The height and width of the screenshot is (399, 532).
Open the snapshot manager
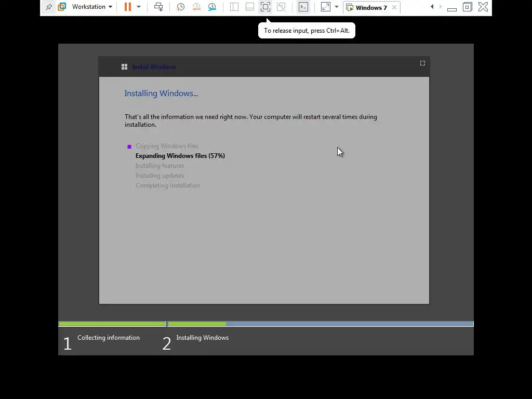click(x=212, y=7)
